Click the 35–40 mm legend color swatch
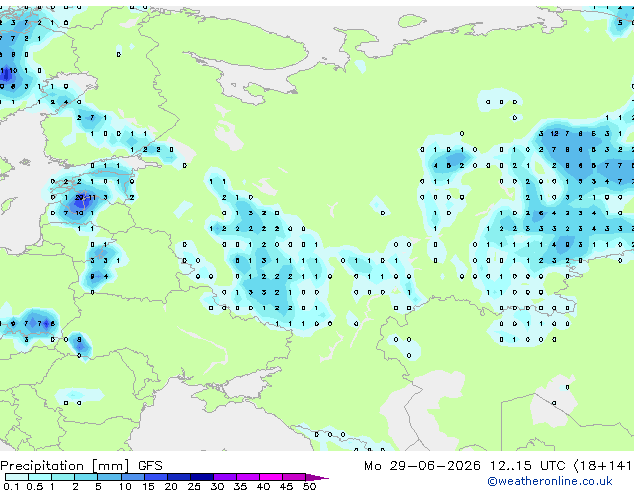This screenshot has width=634, height=490. point(248,477)
